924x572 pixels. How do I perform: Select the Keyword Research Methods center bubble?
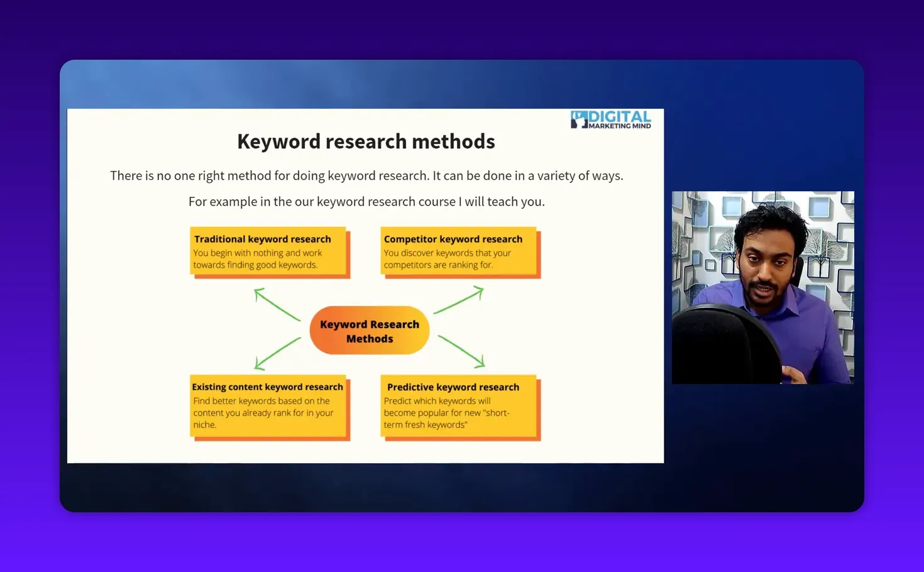[x=369, y=330]
